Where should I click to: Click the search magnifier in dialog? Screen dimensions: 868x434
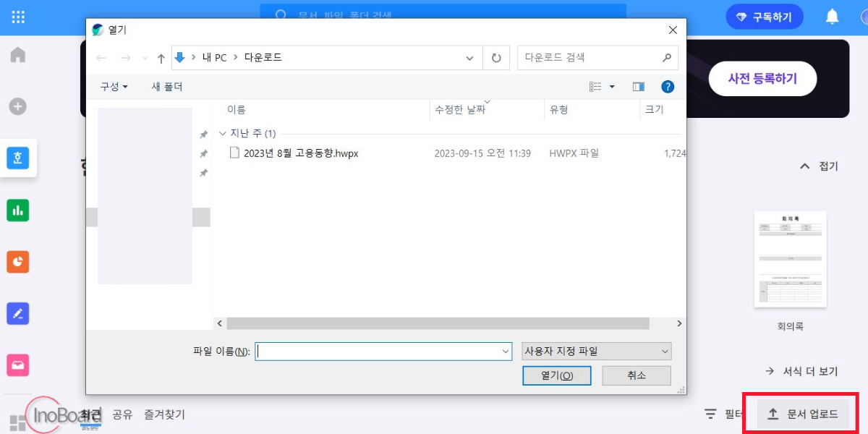[x=667, y=57]
